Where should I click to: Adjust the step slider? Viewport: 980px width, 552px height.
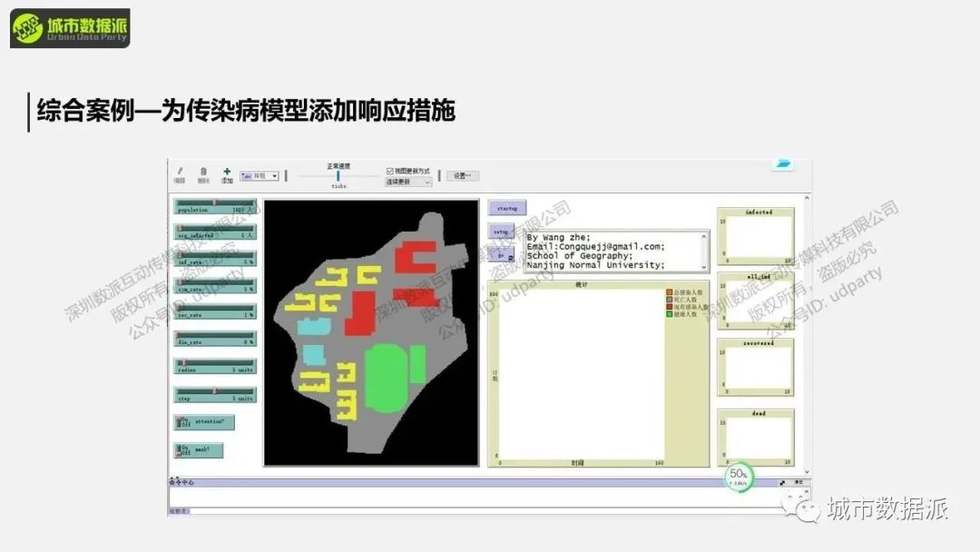[x=215, y=394]
